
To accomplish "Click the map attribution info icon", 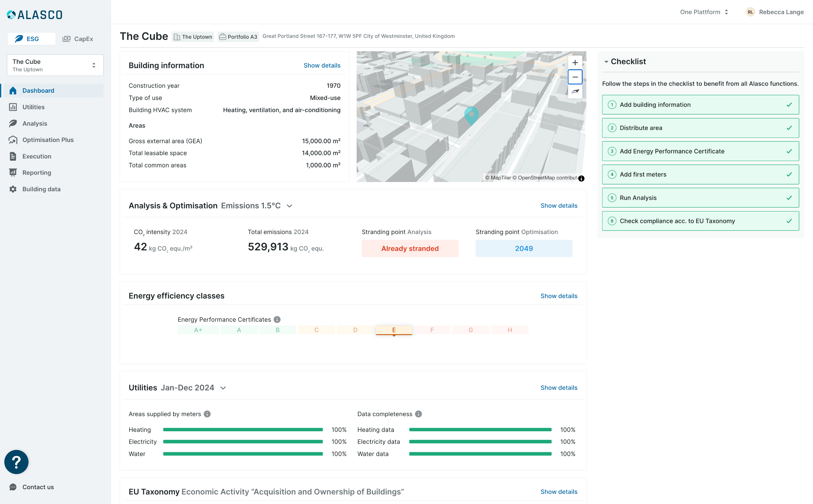I will coord(581,178).
